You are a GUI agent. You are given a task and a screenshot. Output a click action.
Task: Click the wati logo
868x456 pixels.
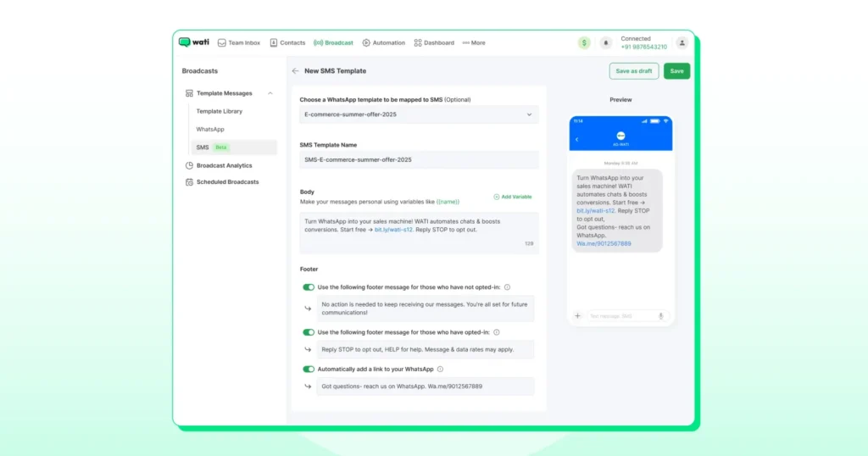pyautogui.click(x=194, y=42)
